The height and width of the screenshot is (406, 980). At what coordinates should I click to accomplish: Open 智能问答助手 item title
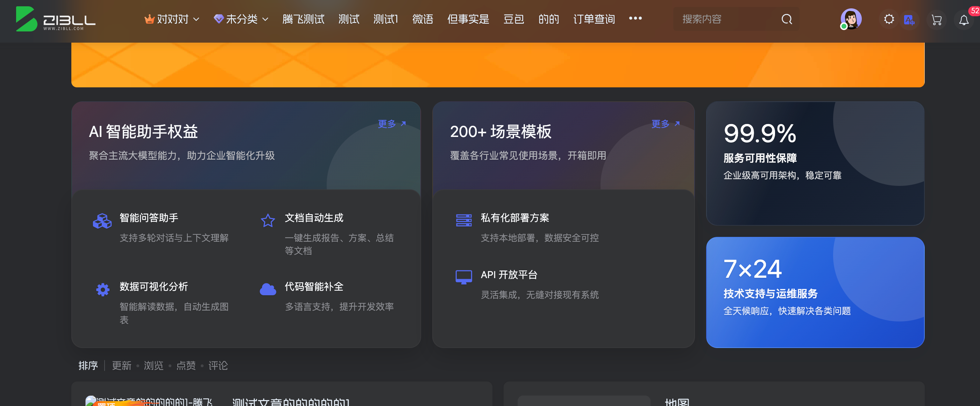coord(149,218)
